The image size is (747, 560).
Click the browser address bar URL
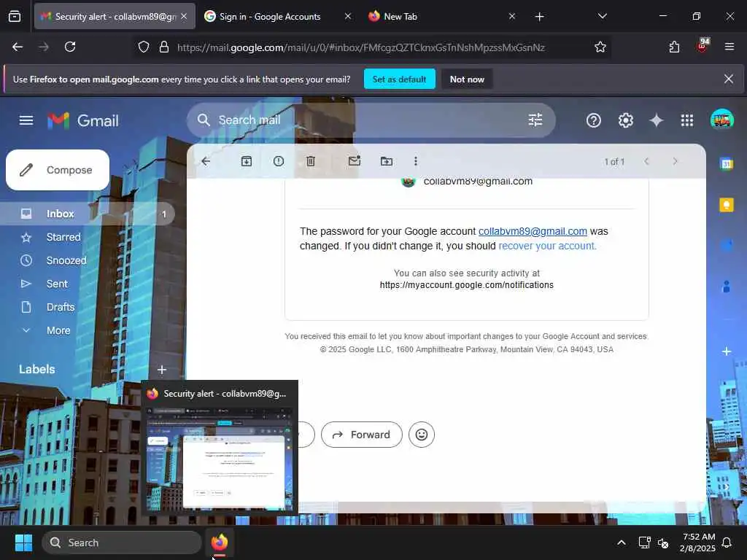click(361, 47)
